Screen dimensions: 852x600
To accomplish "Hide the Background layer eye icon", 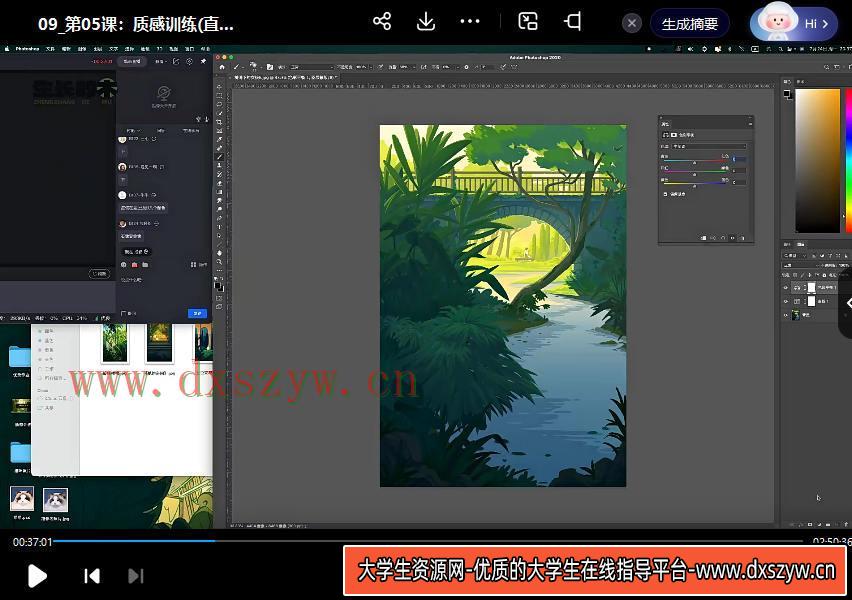I will 786,315.
